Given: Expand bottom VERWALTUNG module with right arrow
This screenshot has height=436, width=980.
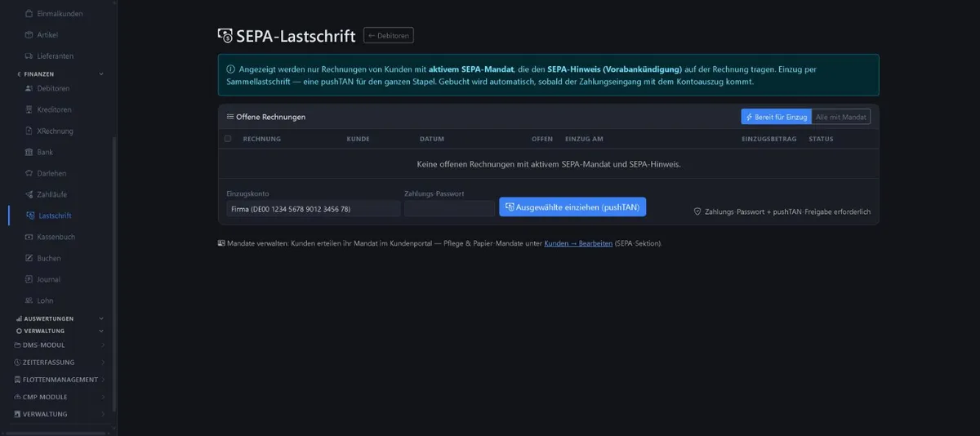Looking at the screenshot, I should pos(103,414).
